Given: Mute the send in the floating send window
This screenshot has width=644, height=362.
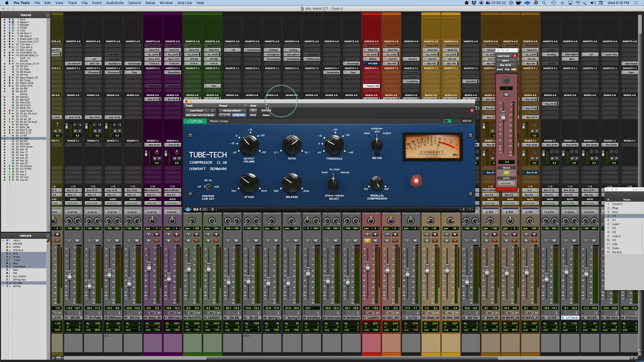Looking at the screenshot, I should point(507,95).
